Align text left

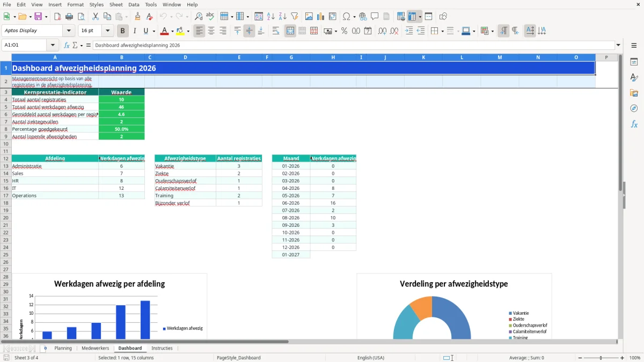199,31
